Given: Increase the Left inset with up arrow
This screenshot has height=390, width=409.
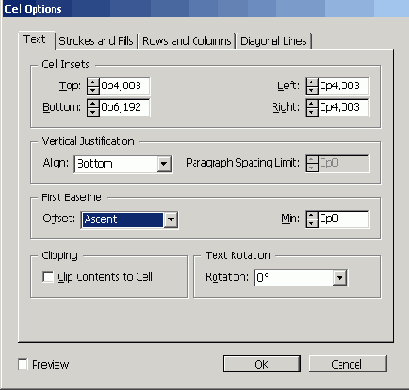Looking at the screenshot, I should pos(312,82).
